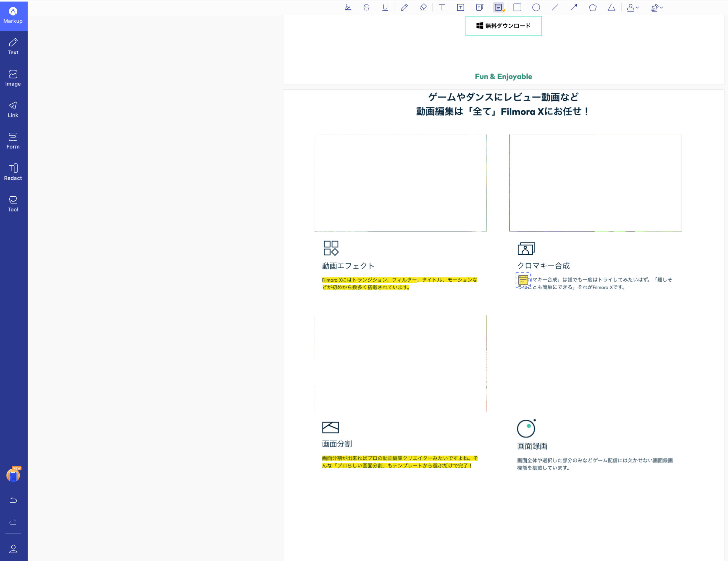
Task: Select the Polygon shape tool
Action: [593, 7]
